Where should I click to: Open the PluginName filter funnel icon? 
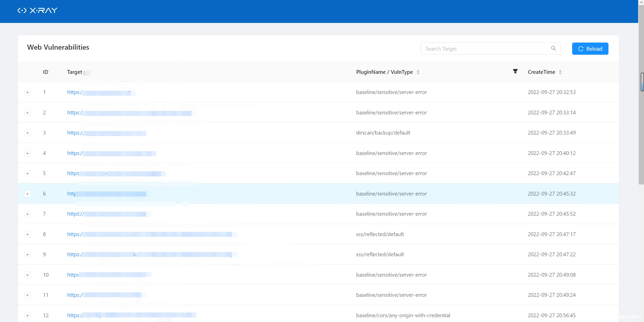coord(515,72)
